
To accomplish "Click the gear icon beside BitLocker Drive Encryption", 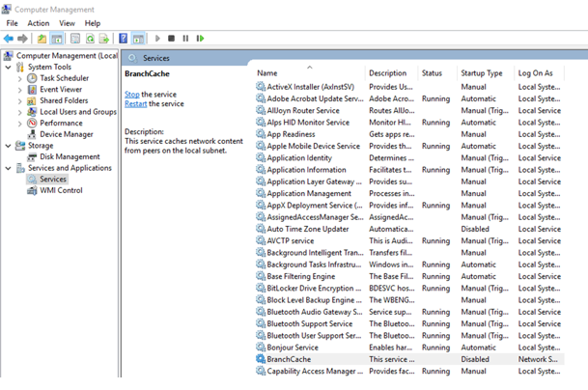I will click(261, 288).
